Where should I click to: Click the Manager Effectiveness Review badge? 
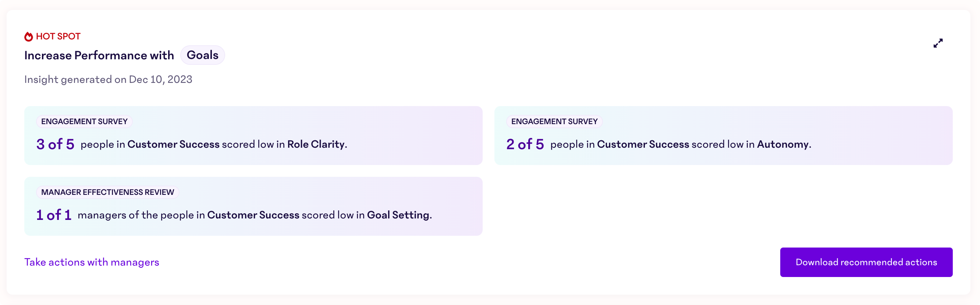point(107,192)
